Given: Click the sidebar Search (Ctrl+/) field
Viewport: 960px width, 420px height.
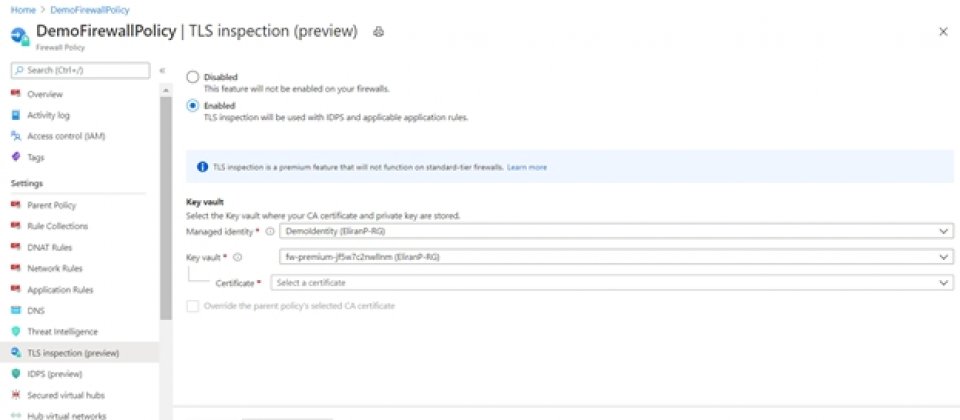Looking at the screenshot, I should pos(80,70).
